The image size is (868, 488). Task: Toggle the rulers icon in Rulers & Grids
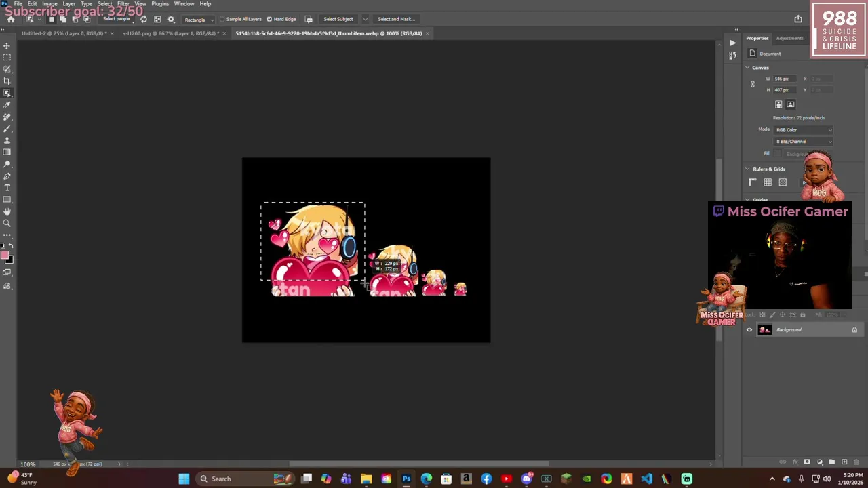click(753, 182)
